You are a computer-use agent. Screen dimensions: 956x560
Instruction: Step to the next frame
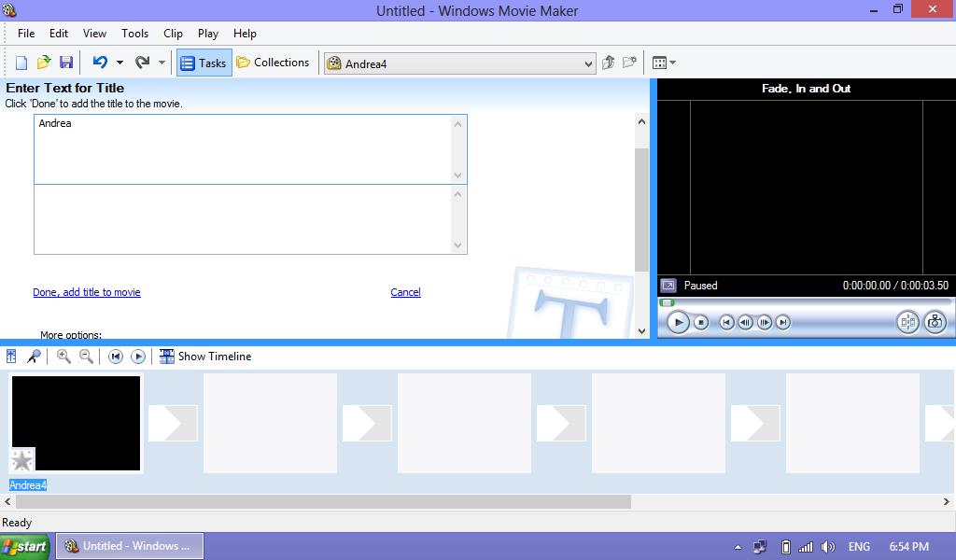tap(765, 322)
